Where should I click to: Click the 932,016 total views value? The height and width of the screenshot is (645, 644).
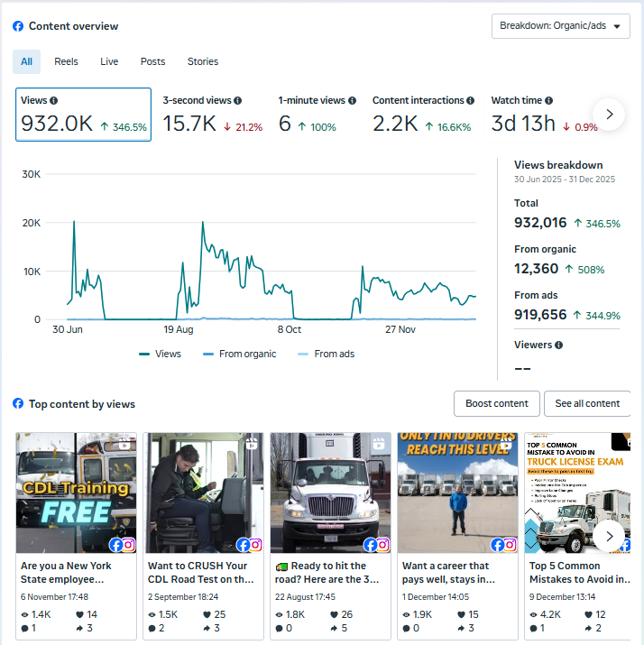coord(540,223)
